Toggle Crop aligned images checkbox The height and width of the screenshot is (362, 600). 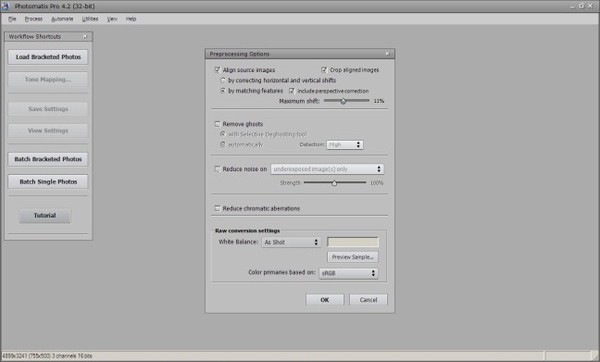pyautogui.click(x=324, y=70)
